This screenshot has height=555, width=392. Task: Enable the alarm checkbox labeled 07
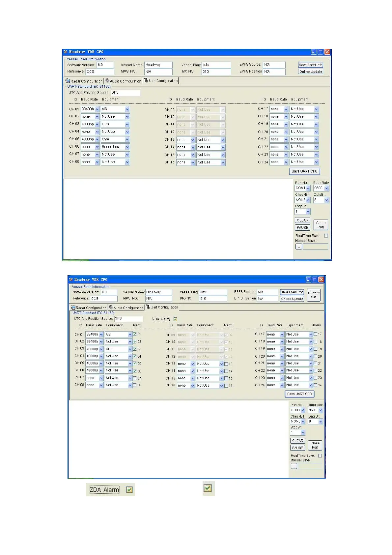click(x=135, y=378)
